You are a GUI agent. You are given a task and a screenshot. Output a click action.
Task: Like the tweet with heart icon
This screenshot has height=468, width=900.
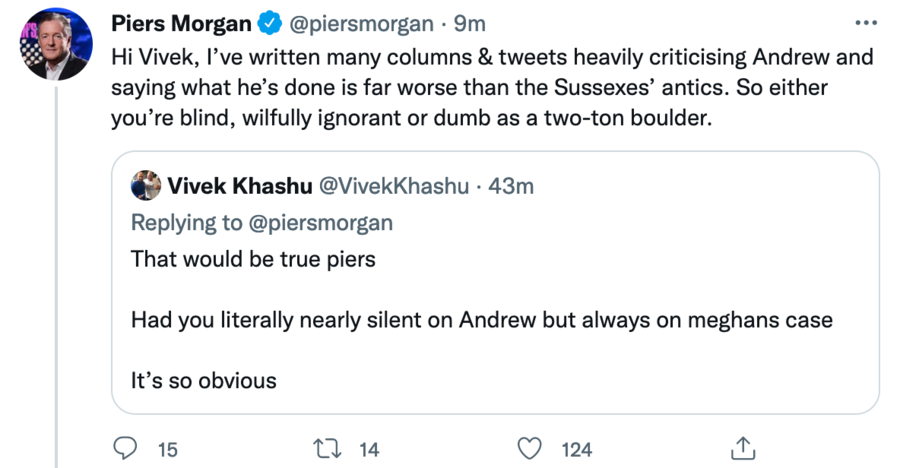(533, 449)
